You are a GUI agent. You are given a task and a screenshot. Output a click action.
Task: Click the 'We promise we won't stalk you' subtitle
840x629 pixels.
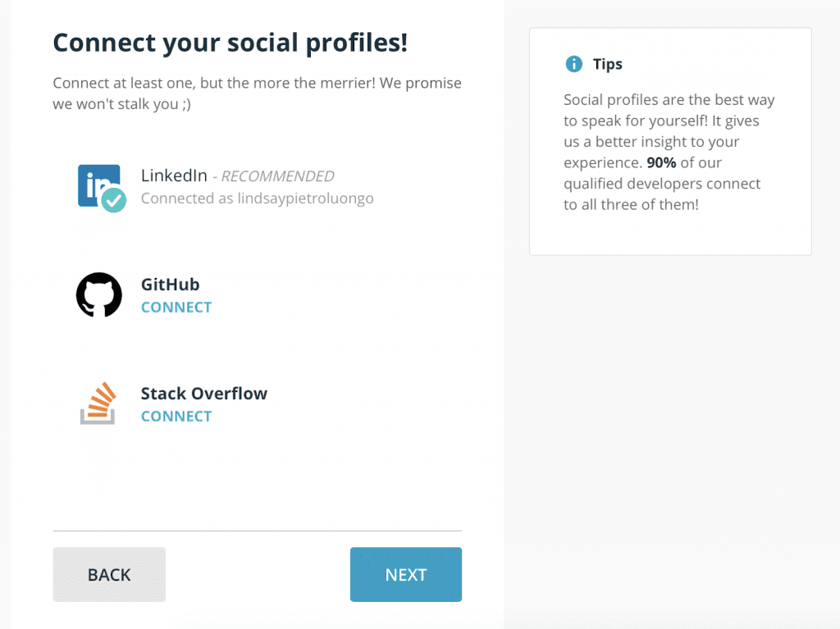(257, 93)
